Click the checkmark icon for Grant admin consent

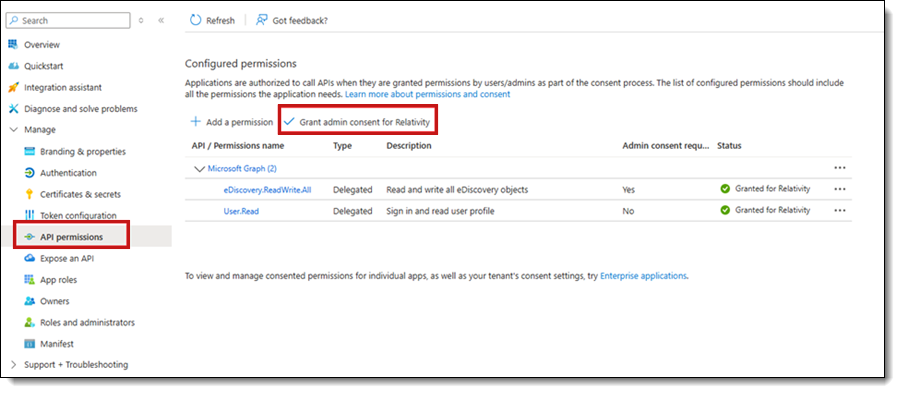289,122
